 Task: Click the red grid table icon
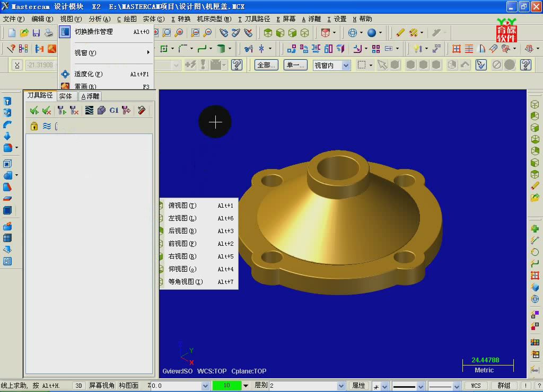[457, 49]
